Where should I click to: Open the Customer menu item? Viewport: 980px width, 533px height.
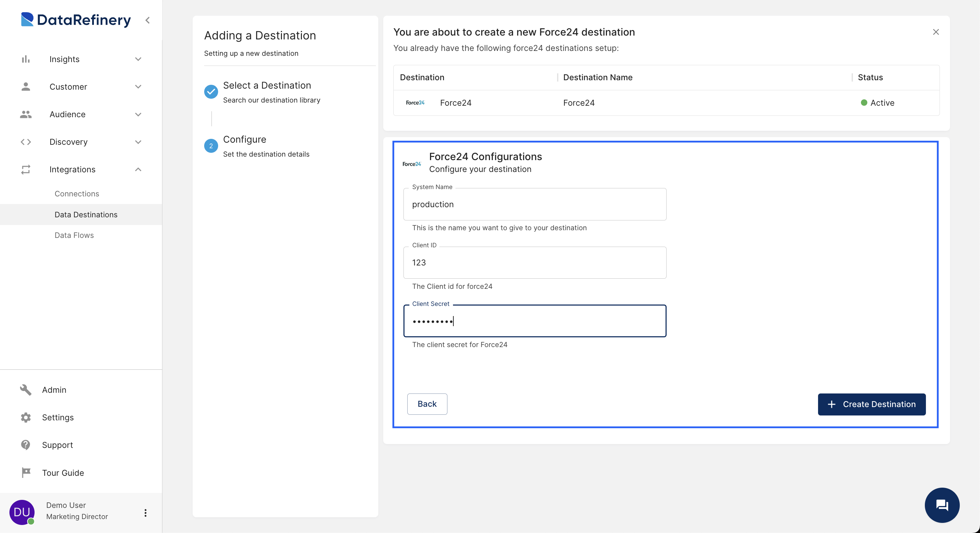click(68, 87)
